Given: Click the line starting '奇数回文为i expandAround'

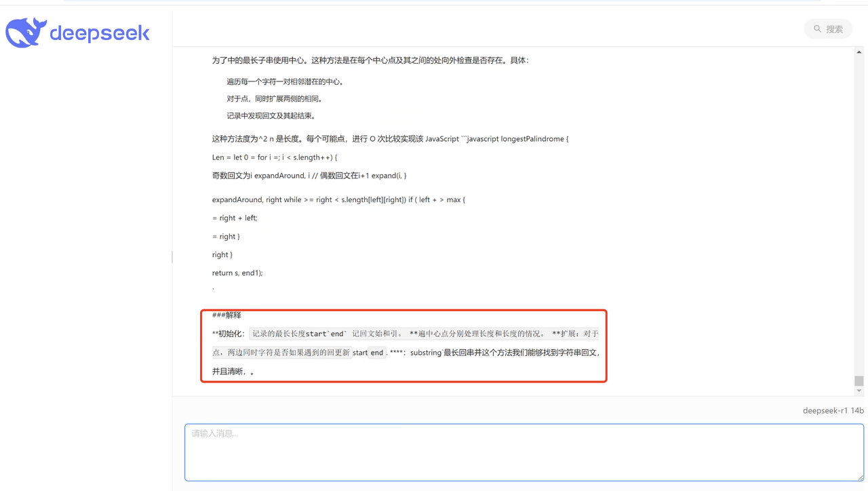Looking at the screenshot, I should click(x=309, y=176).
